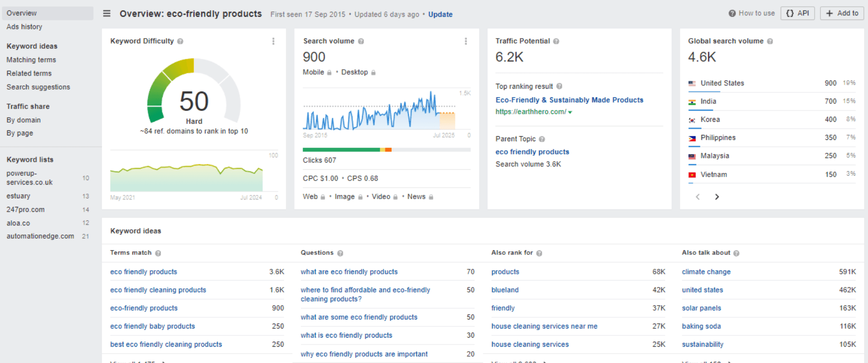Viewport: 868px width, 363px height.
Task: Open blueland in Also rank for
Action: tap(505, 290)
